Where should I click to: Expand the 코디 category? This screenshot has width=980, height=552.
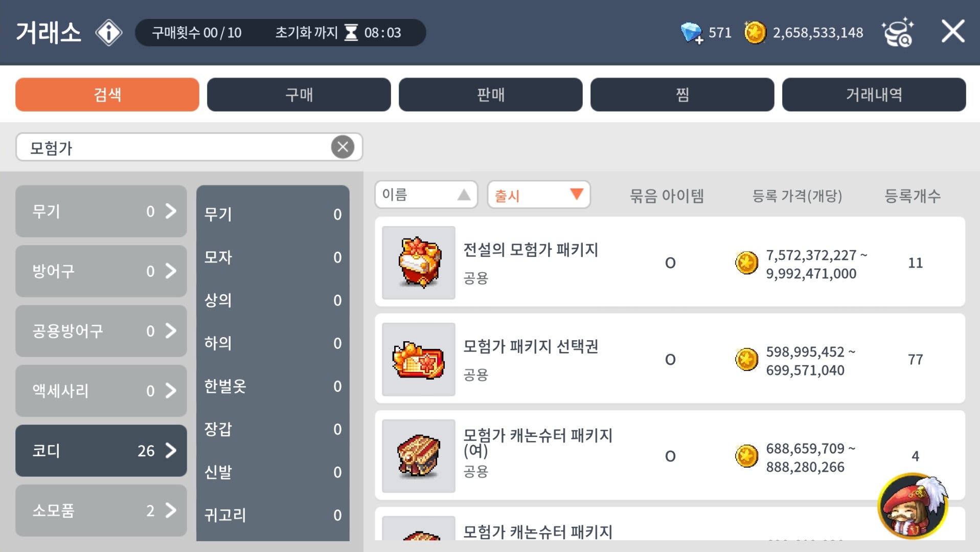[x=101, y=451]
